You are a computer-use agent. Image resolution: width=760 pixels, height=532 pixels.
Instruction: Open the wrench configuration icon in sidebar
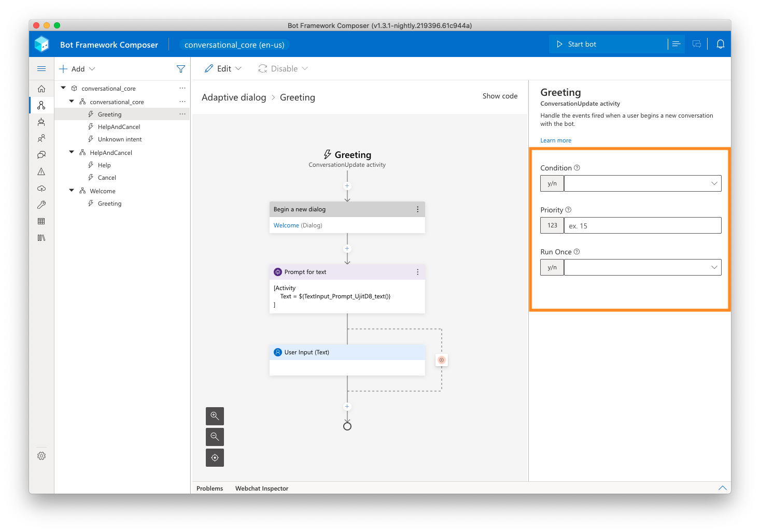(x=41, y=205)
